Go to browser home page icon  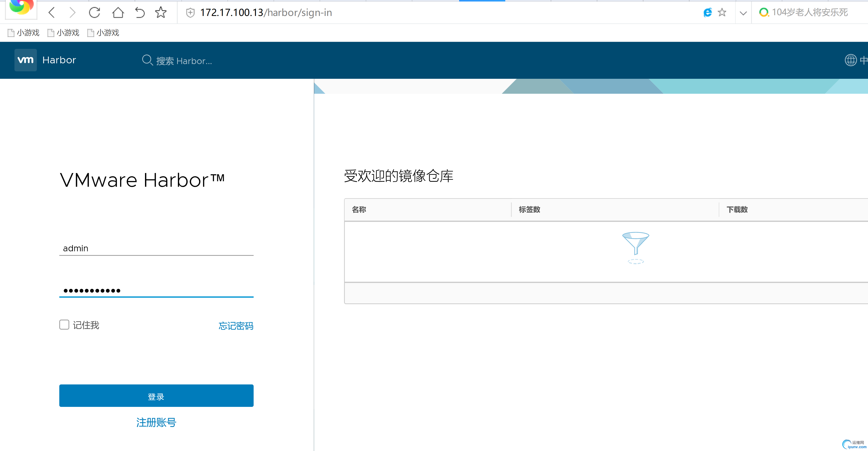[118, 13]
